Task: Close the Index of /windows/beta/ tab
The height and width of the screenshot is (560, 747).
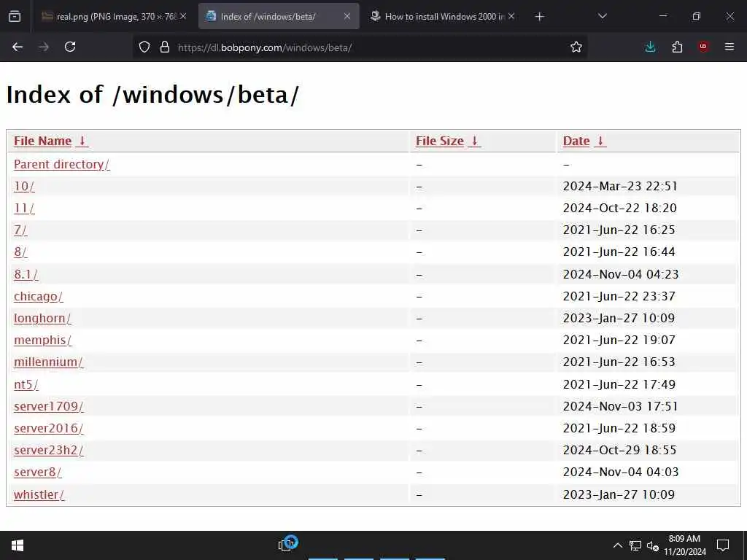Action: [x=347, y=16]
